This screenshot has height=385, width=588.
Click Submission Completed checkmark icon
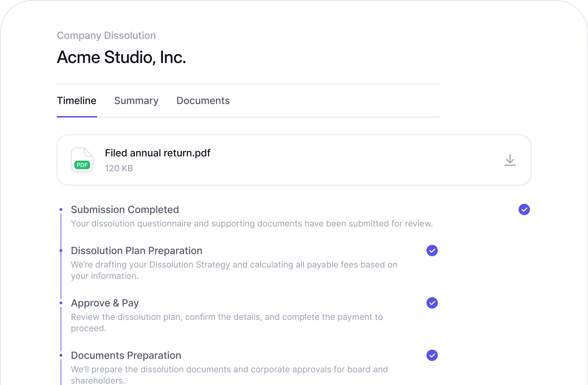click(x=524, y=209)
